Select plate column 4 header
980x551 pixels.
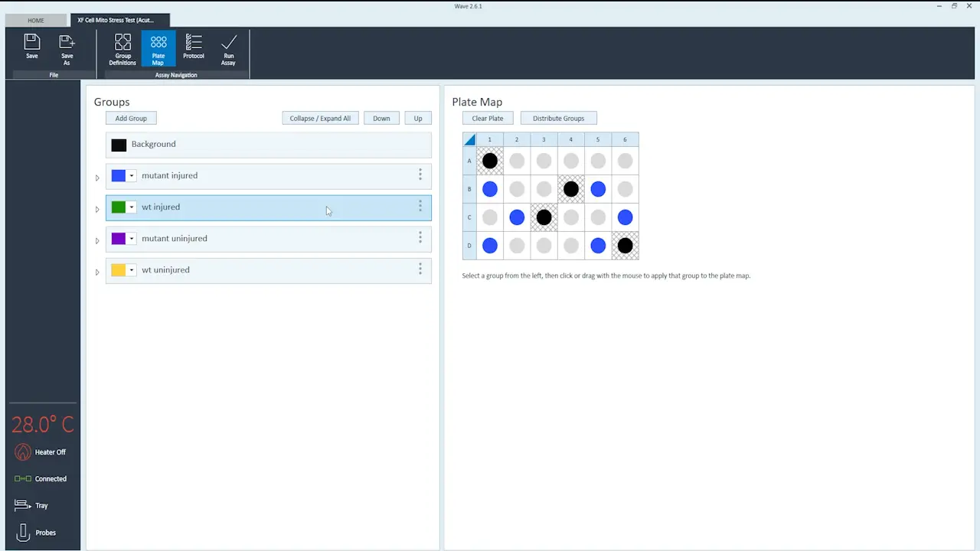point(571,139)
